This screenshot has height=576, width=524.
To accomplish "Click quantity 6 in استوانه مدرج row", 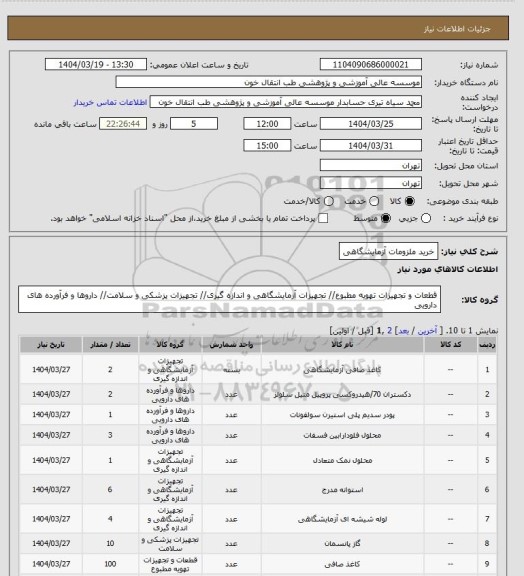I will coord(110,490).
